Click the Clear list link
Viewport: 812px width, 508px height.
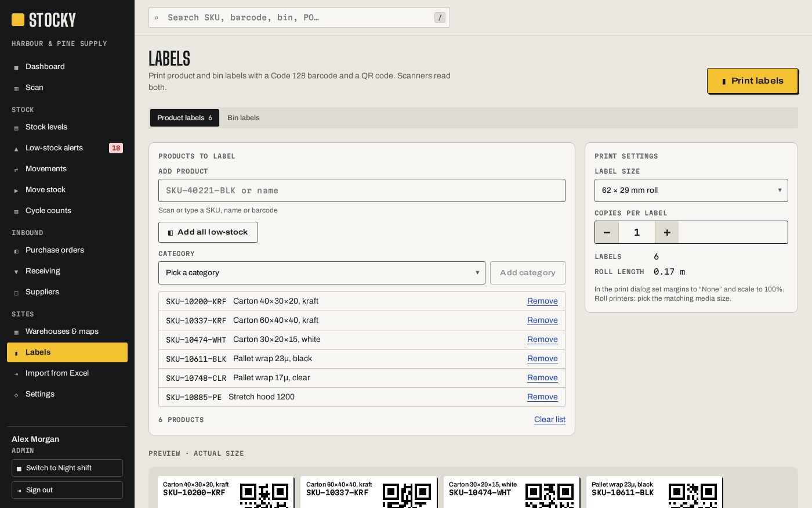(x=550, y=420)
